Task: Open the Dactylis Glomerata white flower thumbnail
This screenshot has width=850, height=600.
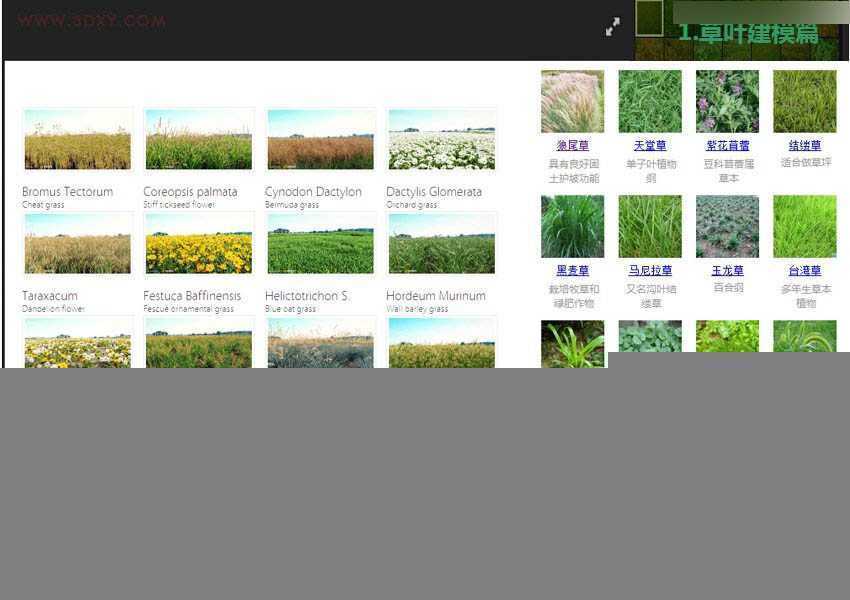Action: pyautogui.click(x=442, y=139)
